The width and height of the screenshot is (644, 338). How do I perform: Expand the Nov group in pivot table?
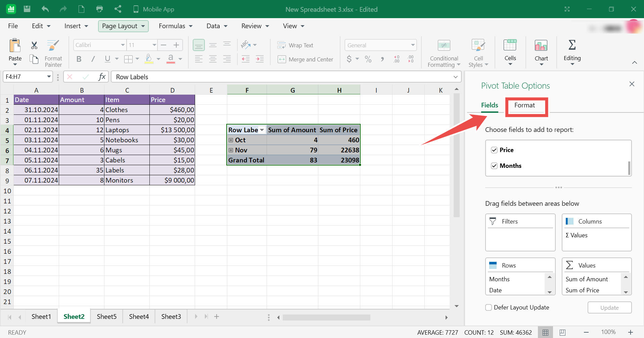click(231, 150)
